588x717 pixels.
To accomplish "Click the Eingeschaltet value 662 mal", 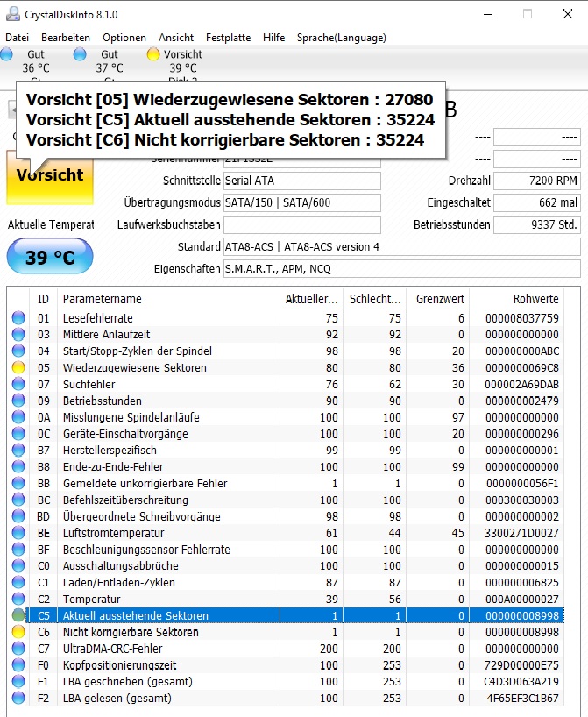I will click(x=537, y=202).
